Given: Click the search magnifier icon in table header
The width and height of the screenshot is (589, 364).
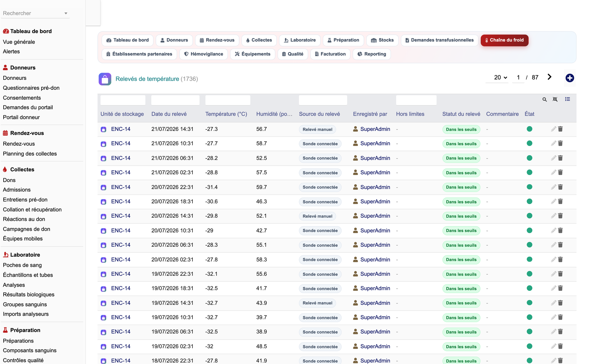Looking at the screenshot, I should (x=545, y=99).
